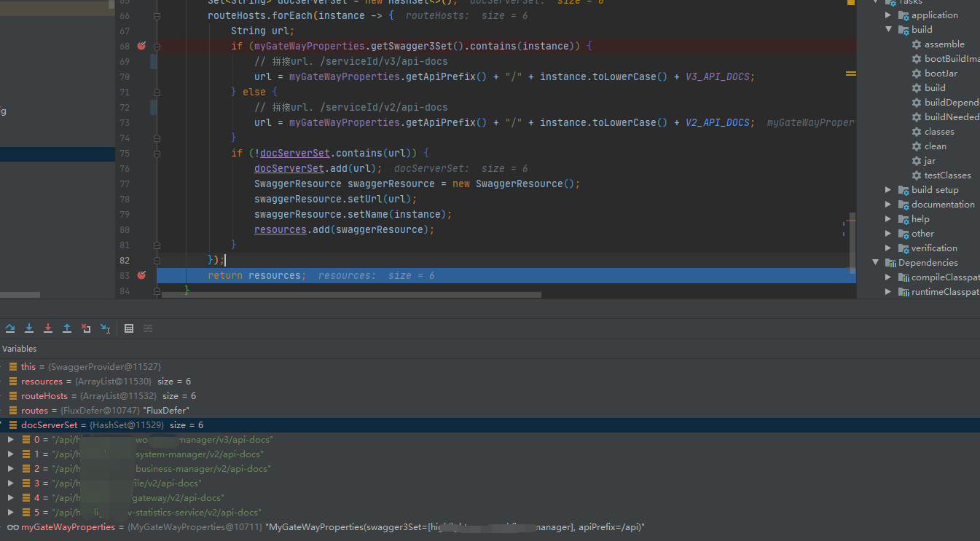Viewport: 980px width, 541px height.
Task: Expand the build setup task group
Action: [888, 190]
